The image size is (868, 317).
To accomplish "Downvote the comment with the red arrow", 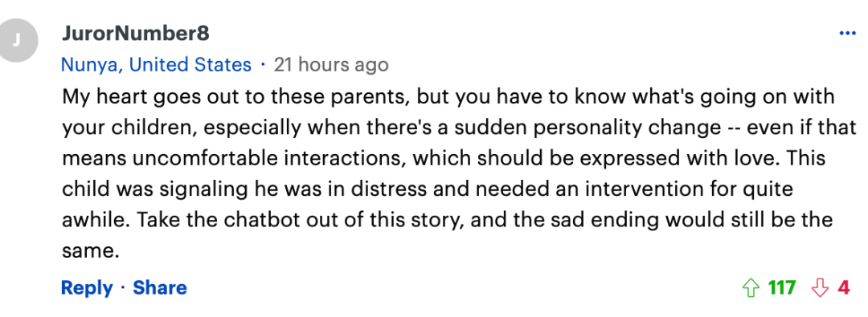I will 820,288.
